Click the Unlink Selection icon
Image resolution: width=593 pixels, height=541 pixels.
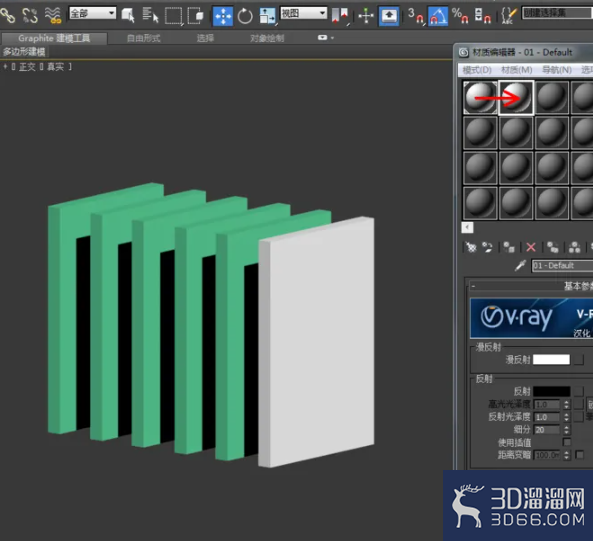click(30, 16)
